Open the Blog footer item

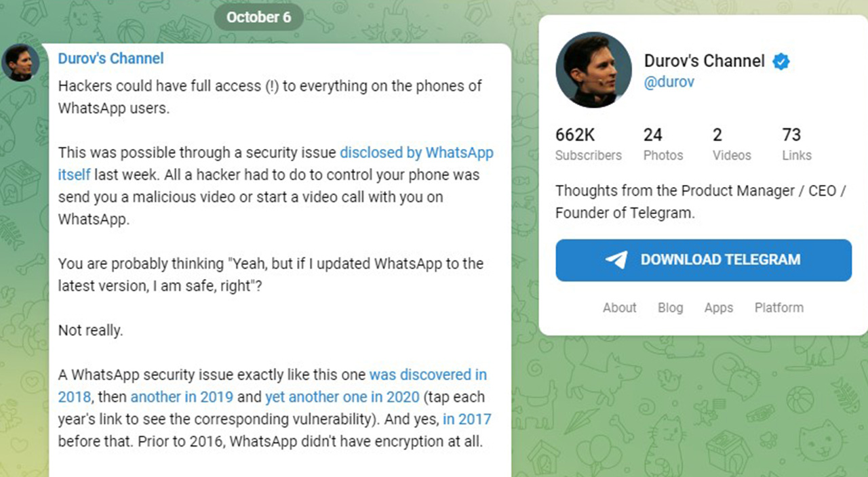(x=670, y=308)
